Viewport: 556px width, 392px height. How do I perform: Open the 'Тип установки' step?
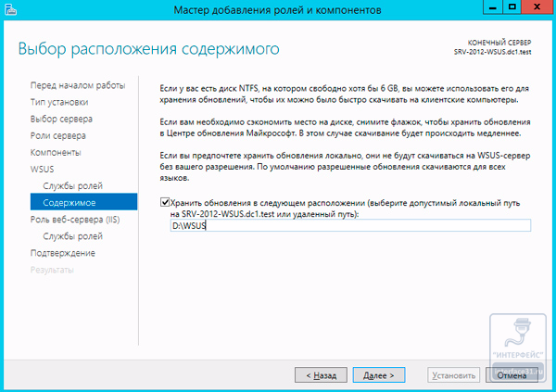[x=59, y=101]
